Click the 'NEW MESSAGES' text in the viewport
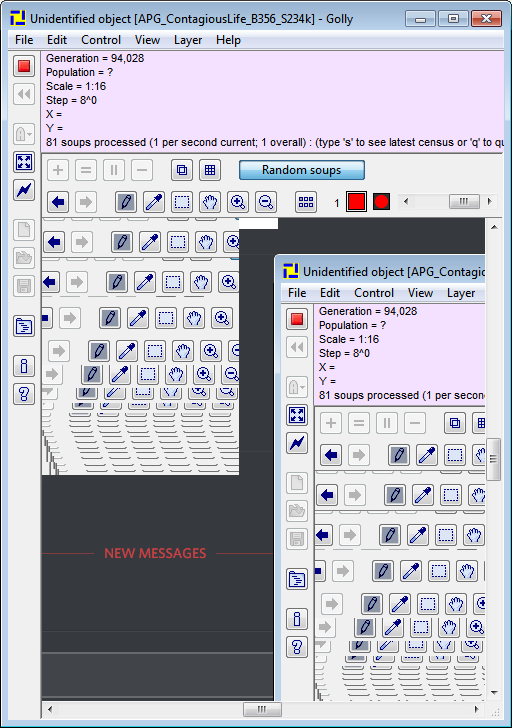This screenshot has height=728, width=512. [x=155, y=553]
